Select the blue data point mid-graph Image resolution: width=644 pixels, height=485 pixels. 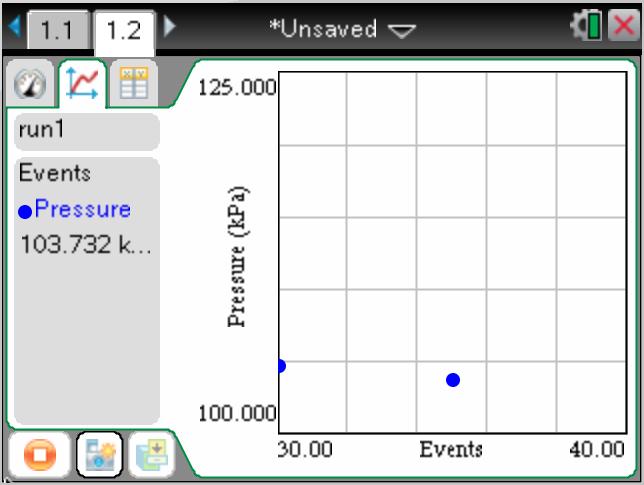(453, 380)
